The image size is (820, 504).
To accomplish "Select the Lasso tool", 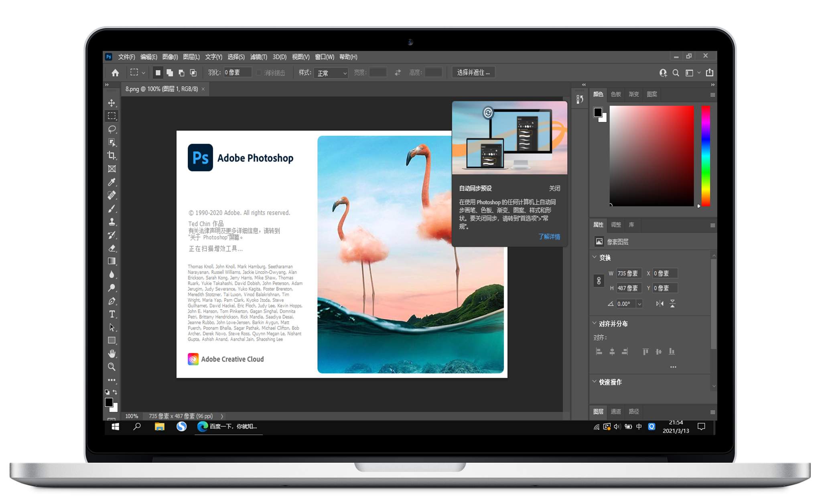I will click(112, 129).
